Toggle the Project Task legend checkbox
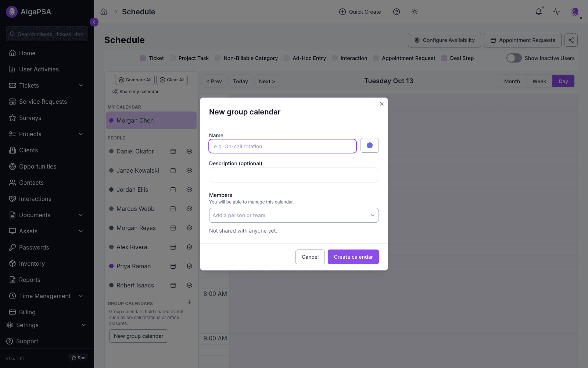Image resolution: width=588 pixels, height=368 pixels. click(173, 58)
